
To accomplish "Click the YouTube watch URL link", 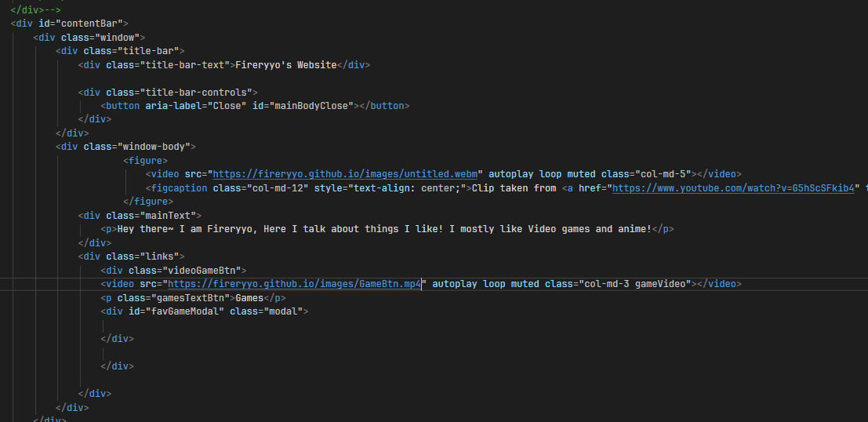I will [732, 188].
